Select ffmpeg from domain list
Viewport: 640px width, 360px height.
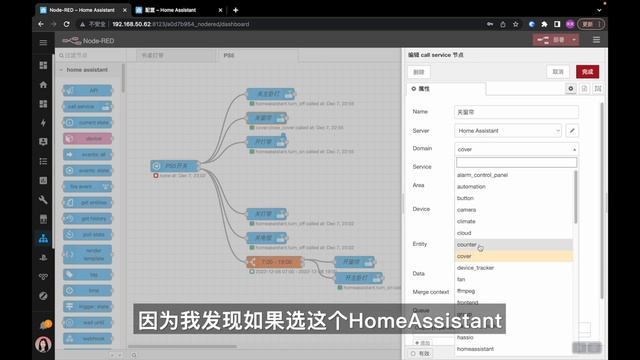[514, 291]
